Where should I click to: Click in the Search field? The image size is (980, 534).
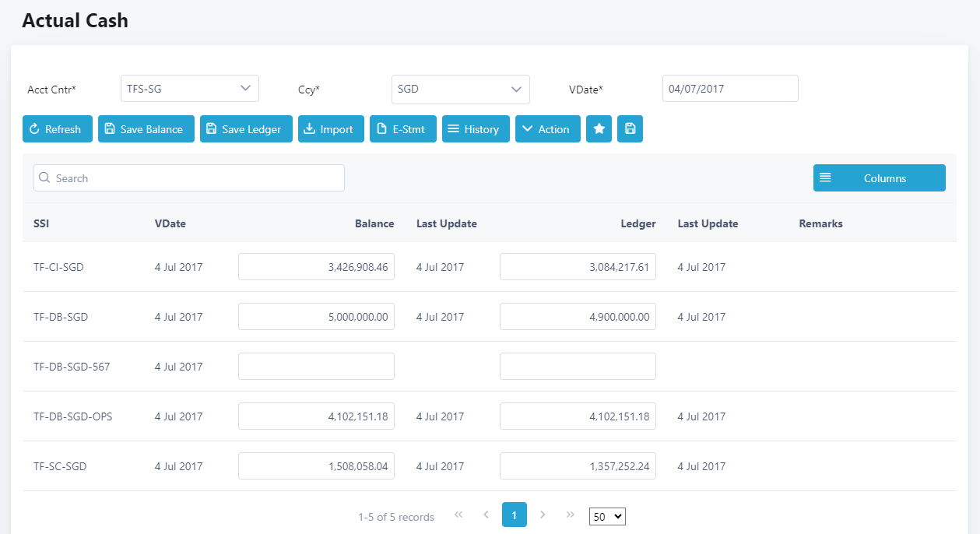[x=189, y=178]
